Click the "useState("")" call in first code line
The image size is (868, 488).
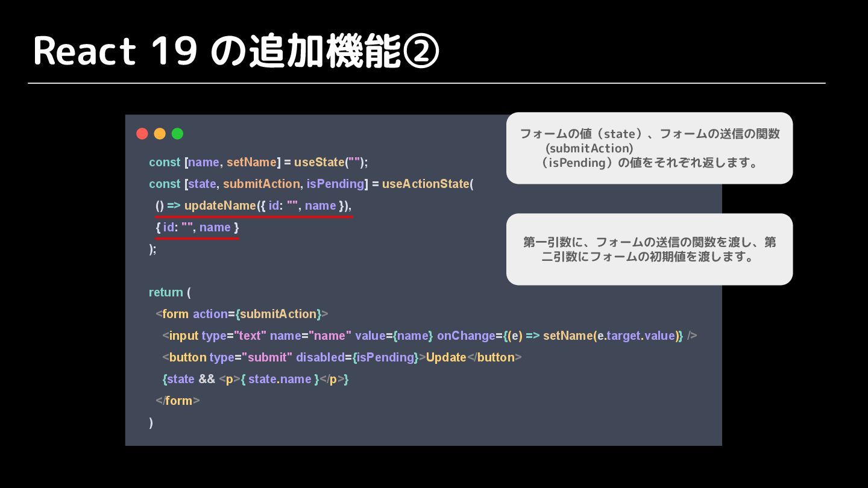pos(330,162)
